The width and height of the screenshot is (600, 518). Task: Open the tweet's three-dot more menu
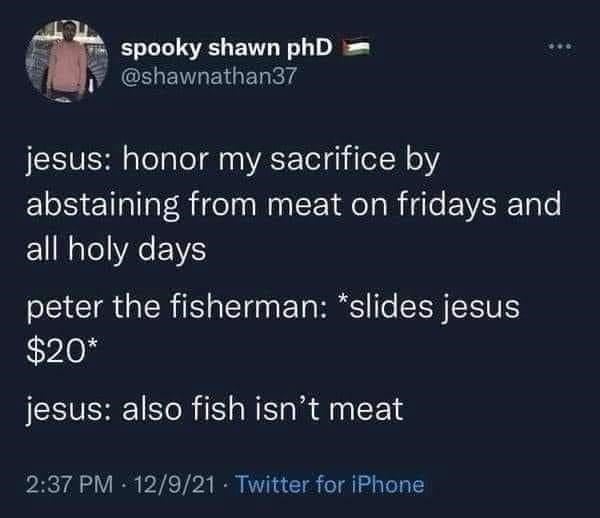tap(560, 47)
